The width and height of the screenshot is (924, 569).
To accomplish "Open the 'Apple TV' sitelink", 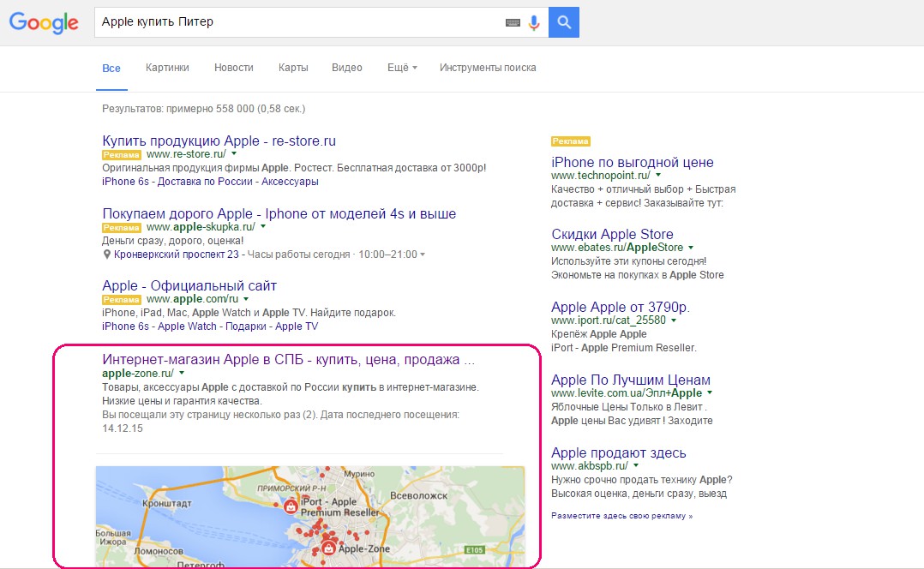I will [297, 326].
